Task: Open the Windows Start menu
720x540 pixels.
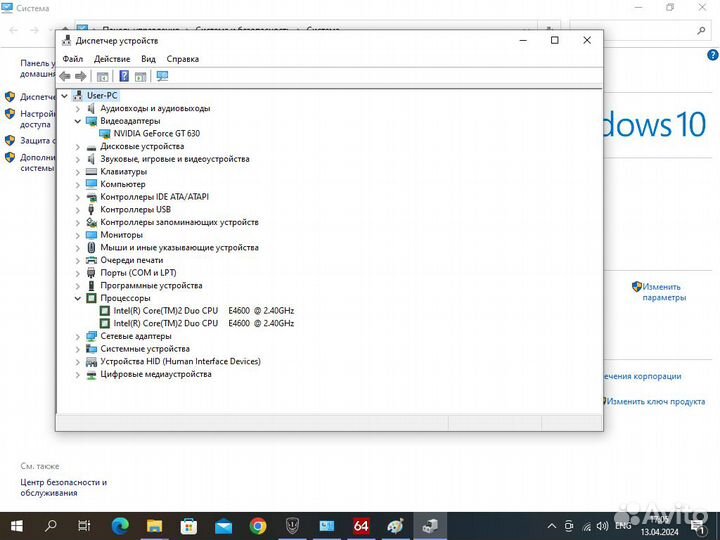Action: [x=17, y=526]
